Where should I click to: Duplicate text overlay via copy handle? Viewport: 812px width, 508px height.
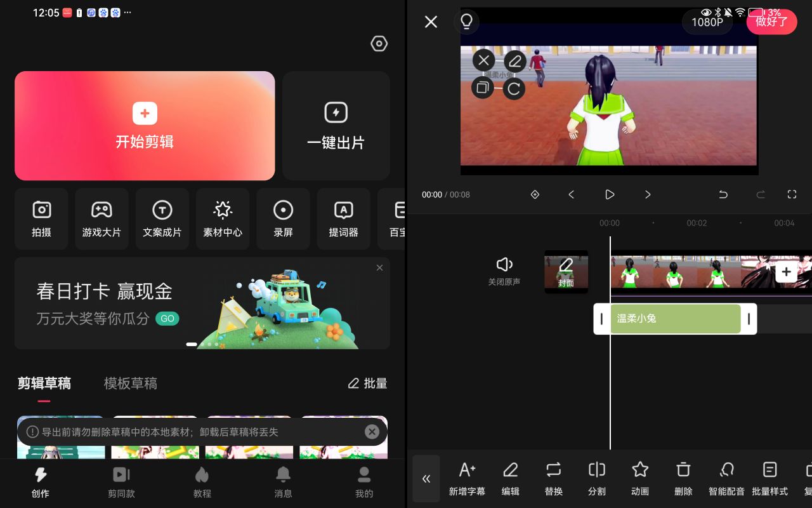(483, 87)
